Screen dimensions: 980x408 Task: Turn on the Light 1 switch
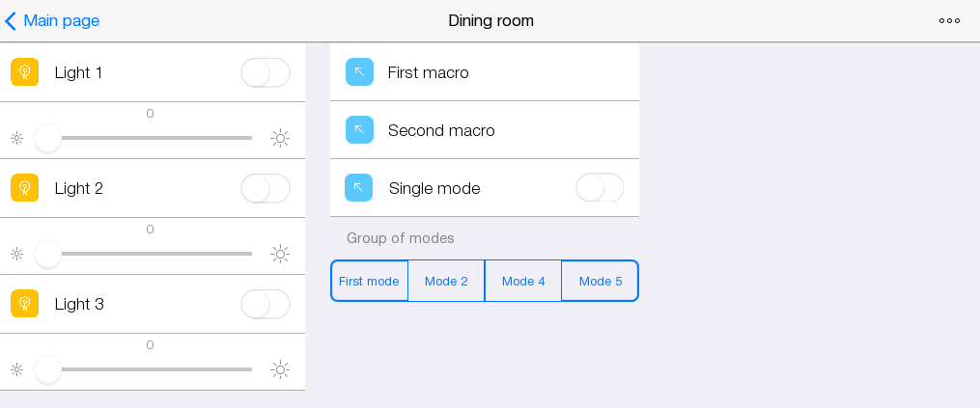(x=266, y=72)
